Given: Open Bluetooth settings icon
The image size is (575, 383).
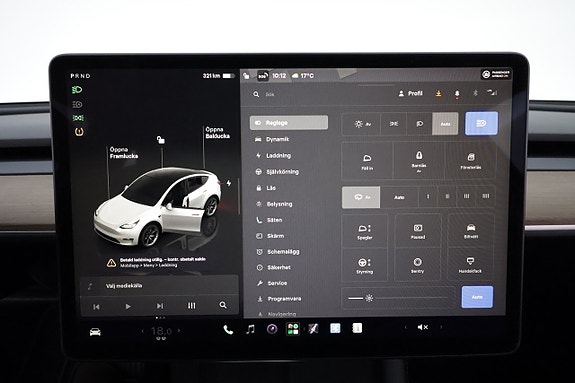Looking at the screenshot, I should 475,93.
